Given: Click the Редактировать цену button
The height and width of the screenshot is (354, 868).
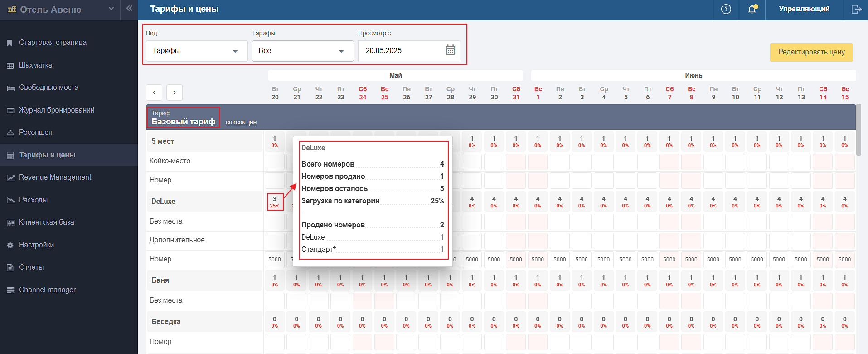Looking at the screenshot, I should click(x=811, y=52).
